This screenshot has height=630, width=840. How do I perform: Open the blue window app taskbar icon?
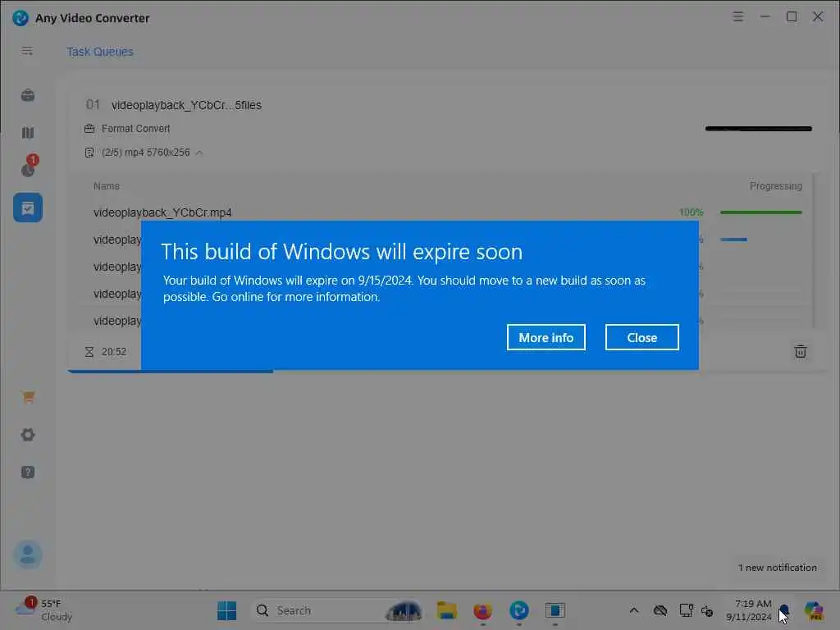point(555,610)
